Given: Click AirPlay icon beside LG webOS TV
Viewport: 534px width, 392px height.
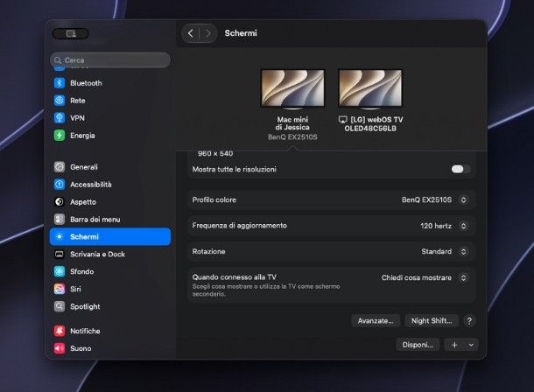Looking at the screenshot, I should tap(343, 120).
